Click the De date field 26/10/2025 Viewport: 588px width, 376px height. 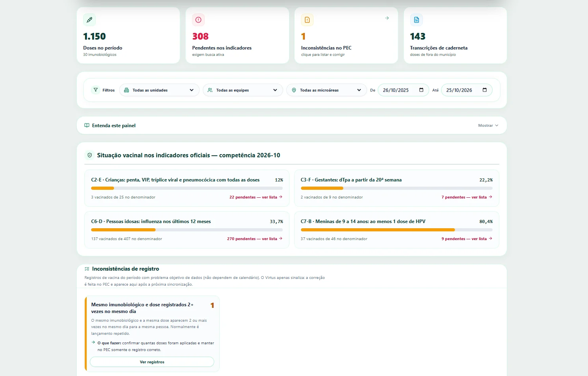pyautogui.click(x=403, y=90)
